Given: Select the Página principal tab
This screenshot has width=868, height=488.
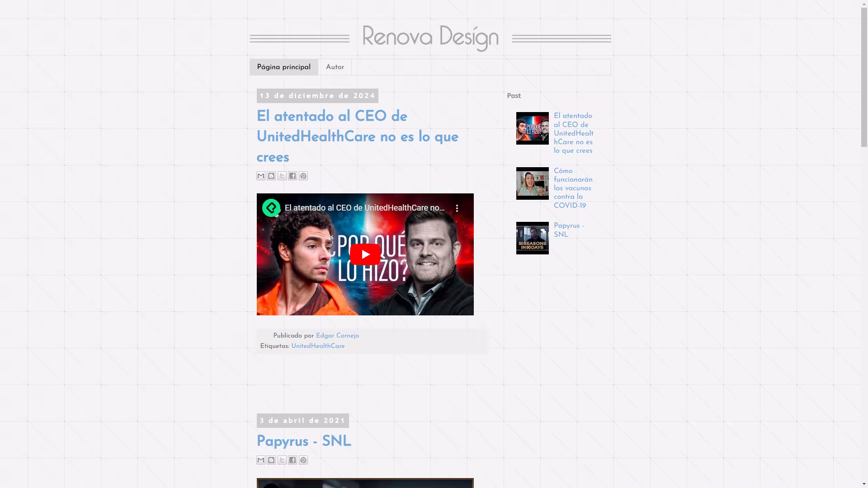Looking at the screenshot, I should point(284,67).
